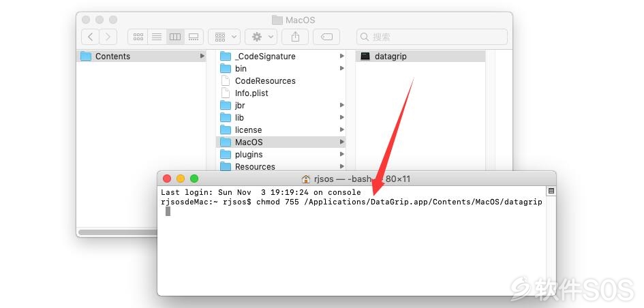Click the Finder share button
This screenshot has width=644, height=308.
tap(295, 37)
